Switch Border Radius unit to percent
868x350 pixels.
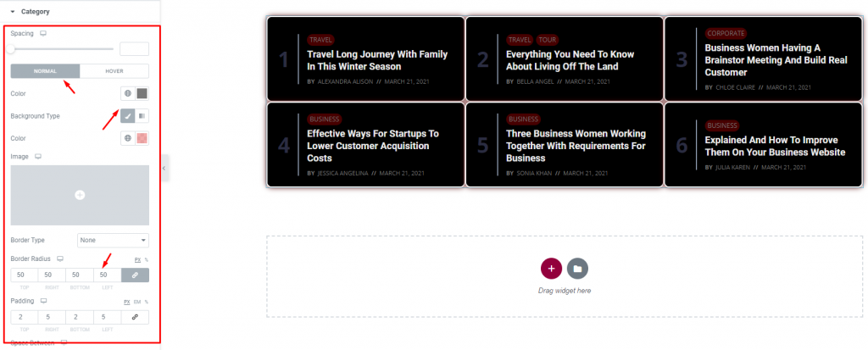(147, 259)
